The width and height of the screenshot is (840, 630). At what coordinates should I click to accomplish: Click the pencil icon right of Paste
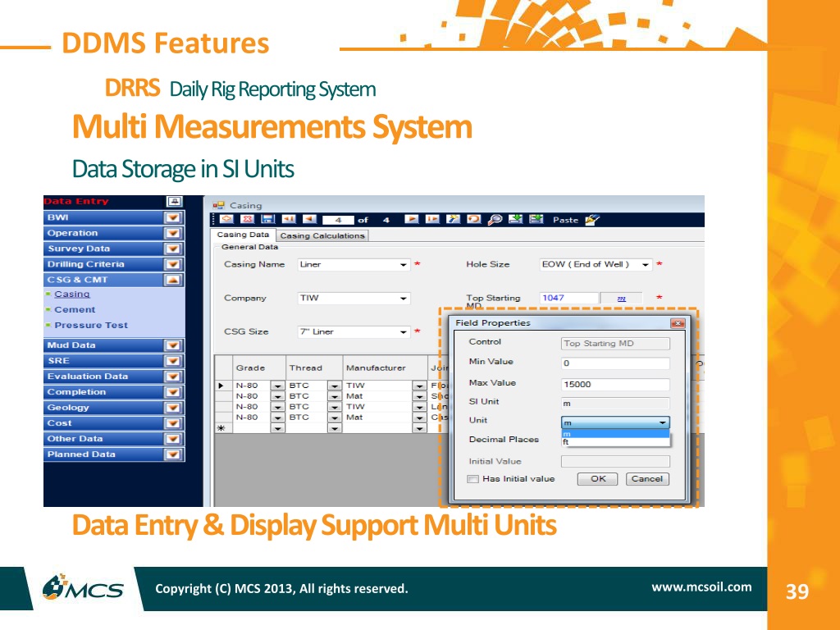[x=592, y=220]
